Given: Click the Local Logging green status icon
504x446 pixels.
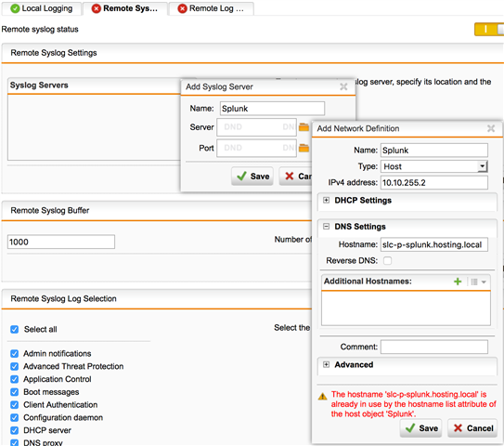Looking at the screenshot, I should [15, 8].
